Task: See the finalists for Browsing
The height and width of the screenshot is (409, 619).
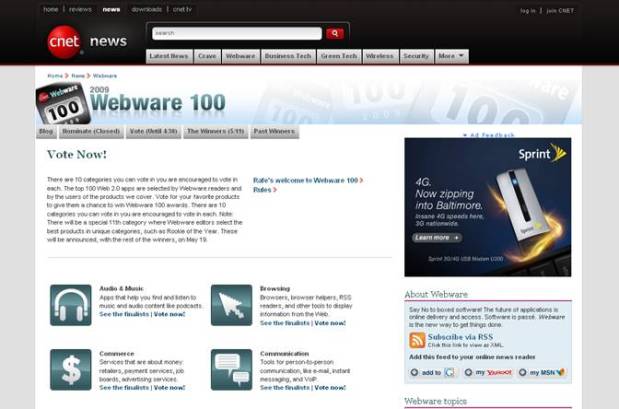Action: [x=285, y=323]
